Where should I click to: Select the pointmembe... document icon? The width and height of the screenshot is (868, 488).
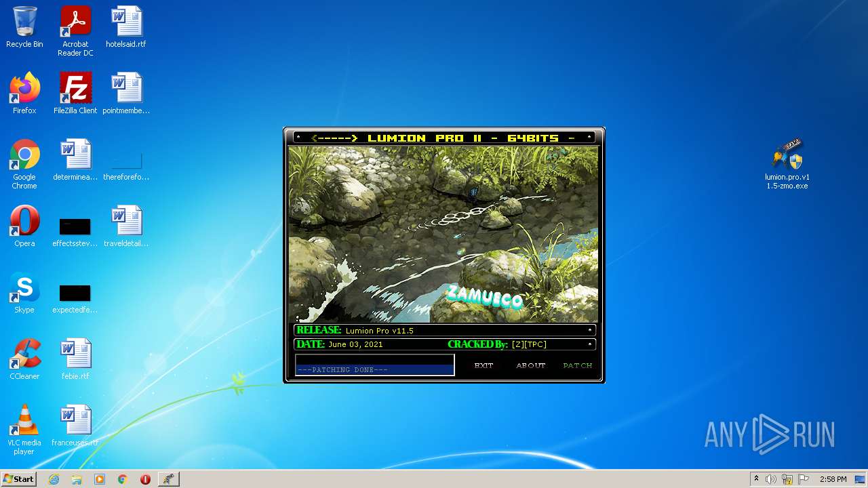click(x=126, y=94)
